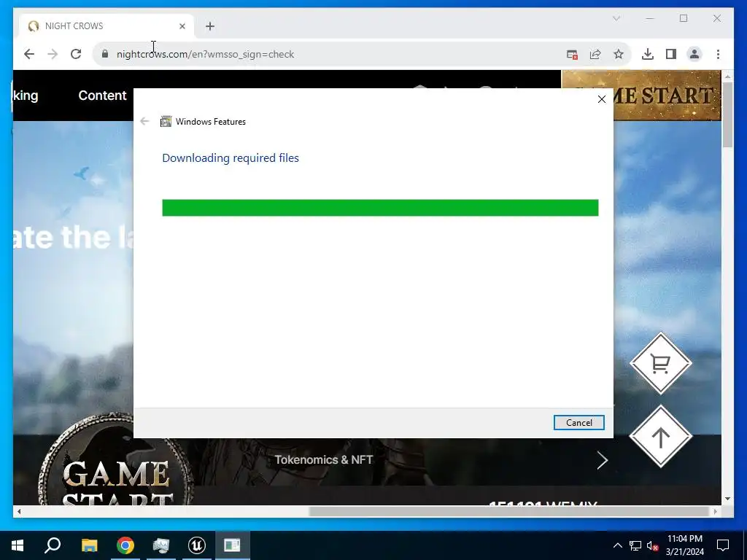747x560 pixels.
Task: Open Chrome profile avatar
Action: pyautogui.click(x=694, y=54)
